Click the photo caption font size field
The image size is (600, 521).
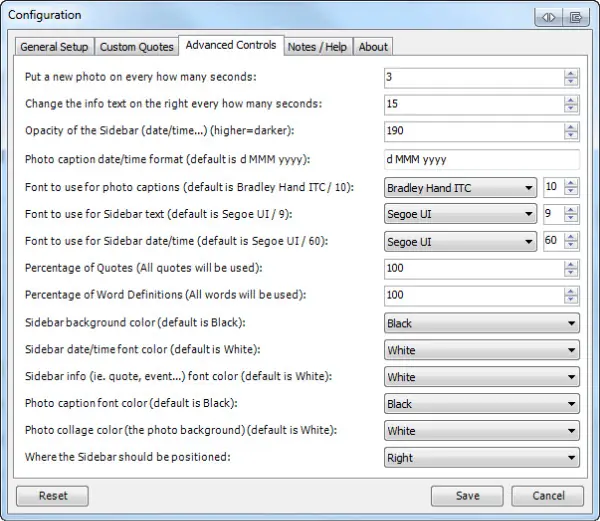tap(553, 187)
